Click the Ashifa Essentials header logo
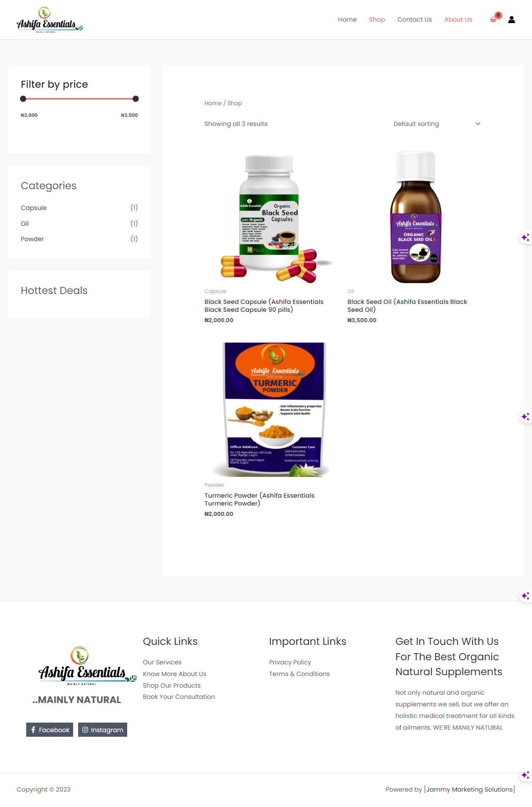532x807 pixels. pyautogui.click(x=50, y=20)
